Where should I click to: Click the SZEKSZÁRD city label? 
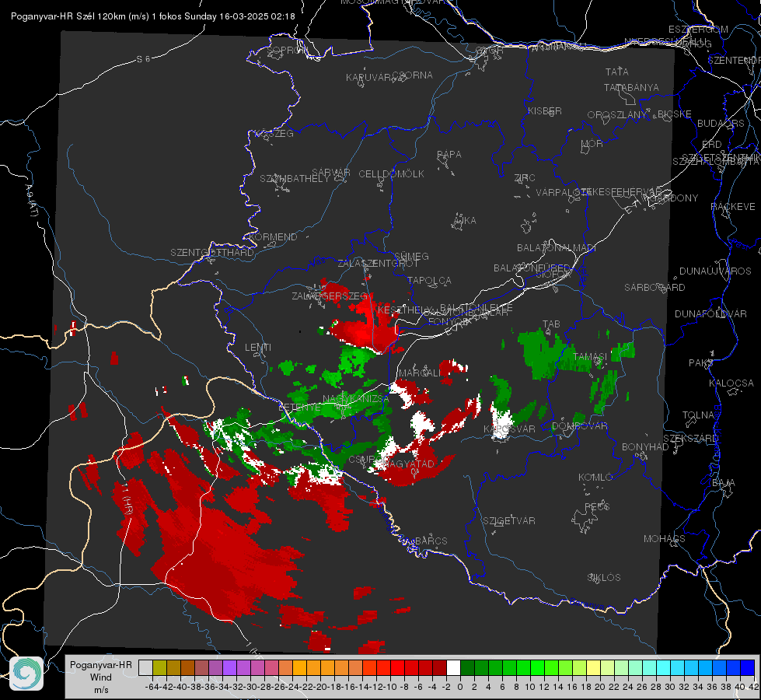click(x=690, y=439)
